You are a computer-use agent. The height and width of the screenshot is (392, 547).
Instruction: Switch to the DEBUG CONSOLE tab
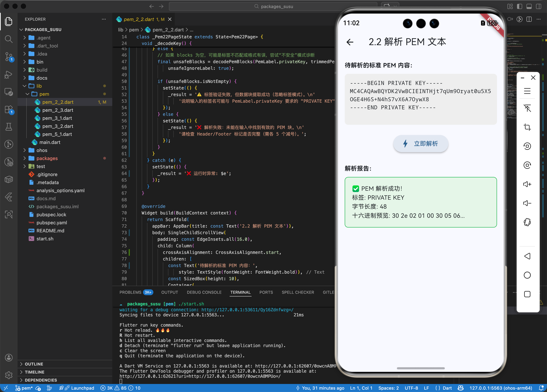204,292
